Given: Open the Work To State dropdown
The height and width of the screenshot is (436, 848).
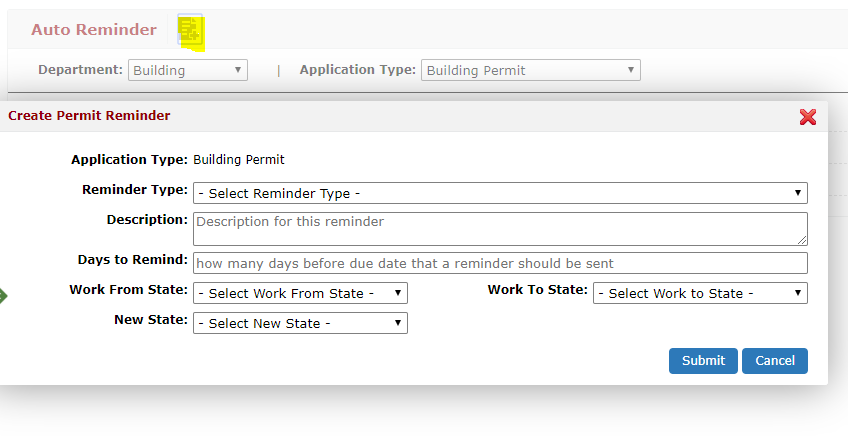Looking at the screenshot, I should 700,293.
